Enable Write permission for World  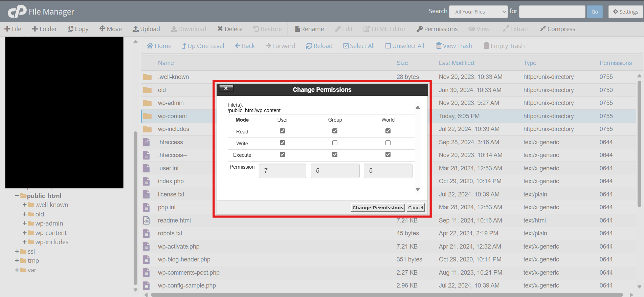click(388, 143)
